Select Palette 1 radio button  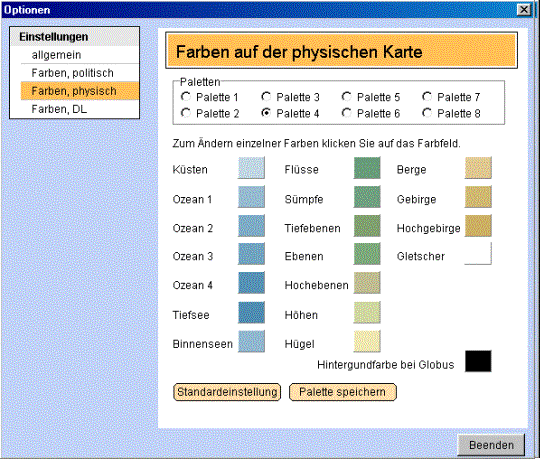[x=186, y=97]
